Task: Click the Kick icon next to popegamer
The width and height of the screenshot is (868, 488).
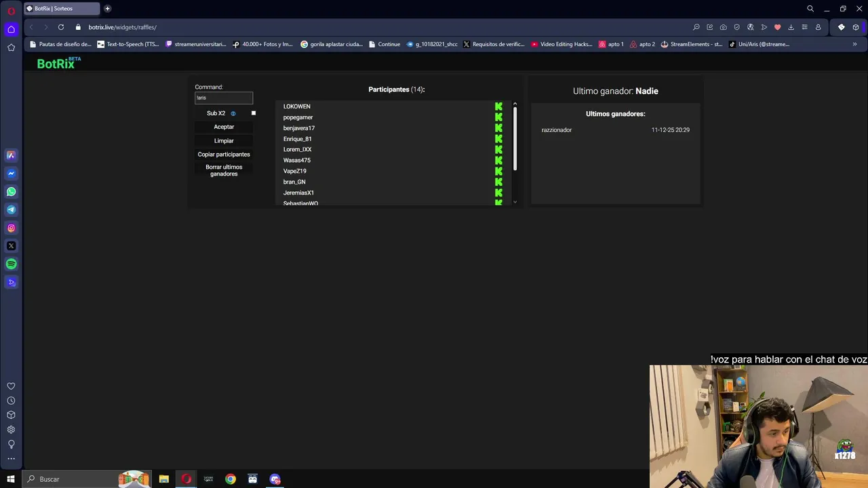Action: point(498,117)
